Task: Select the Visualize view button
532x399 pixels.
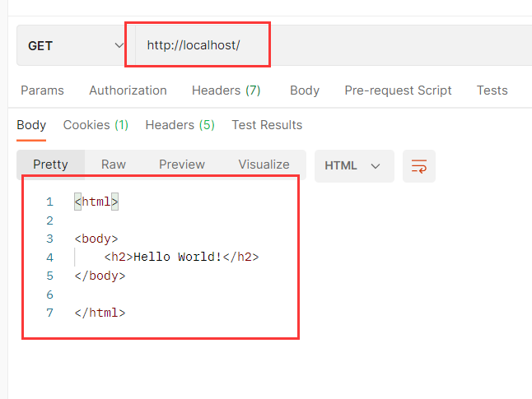Action: (264, 165)
